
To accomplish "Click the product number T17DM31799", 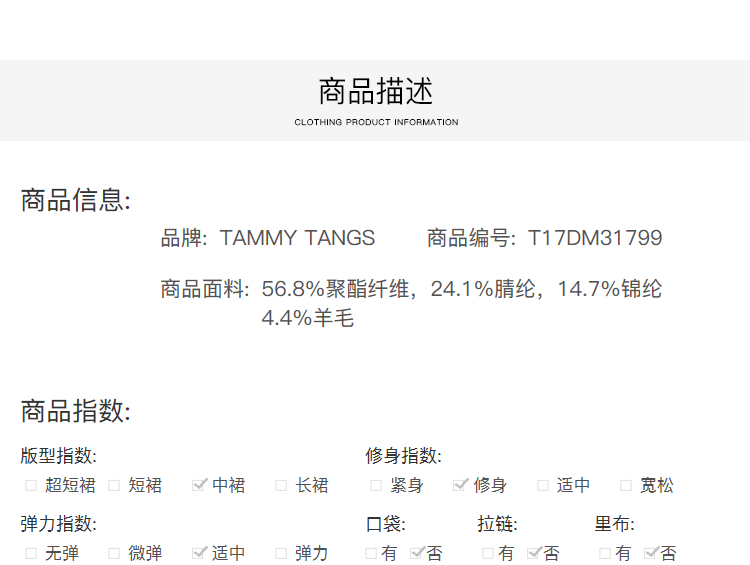I will pos(595,238).
